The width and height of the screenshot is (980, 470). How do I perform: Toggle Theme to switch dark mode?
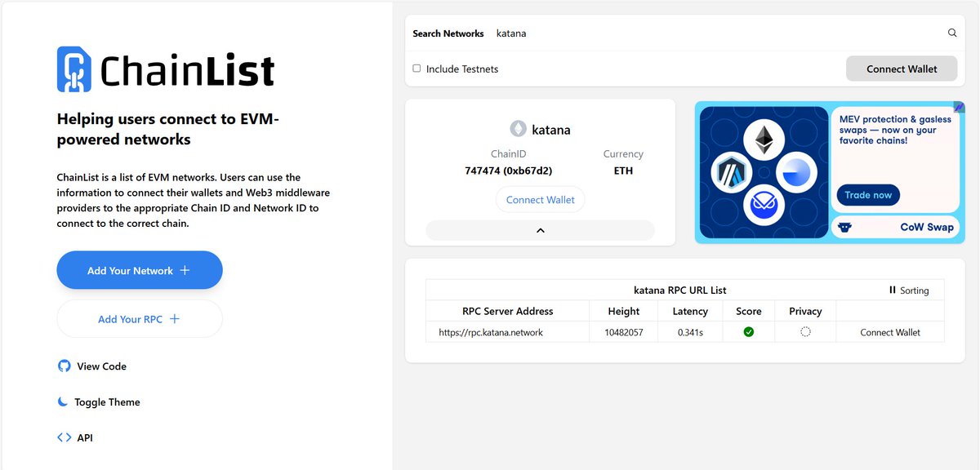pyautogui.click(x=107, y=401)
